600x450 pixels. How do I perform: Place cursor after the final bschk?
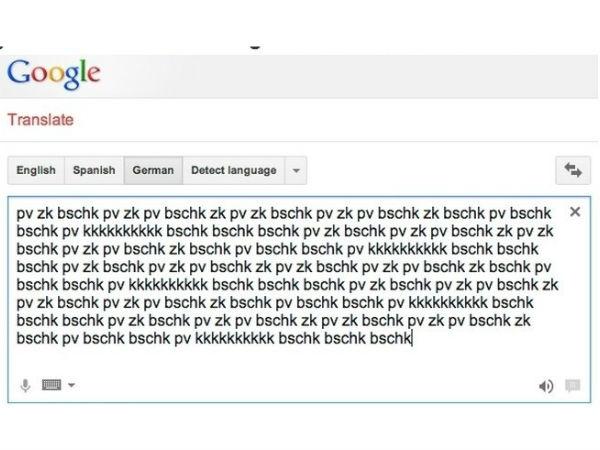(411, 339)
